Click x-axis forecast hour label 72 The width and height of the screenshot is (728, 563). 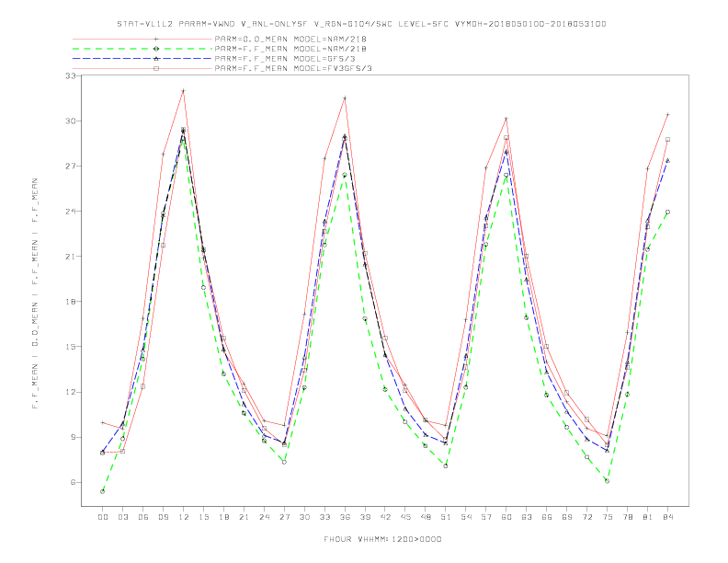pyautogui.click(x=586, y=517)
